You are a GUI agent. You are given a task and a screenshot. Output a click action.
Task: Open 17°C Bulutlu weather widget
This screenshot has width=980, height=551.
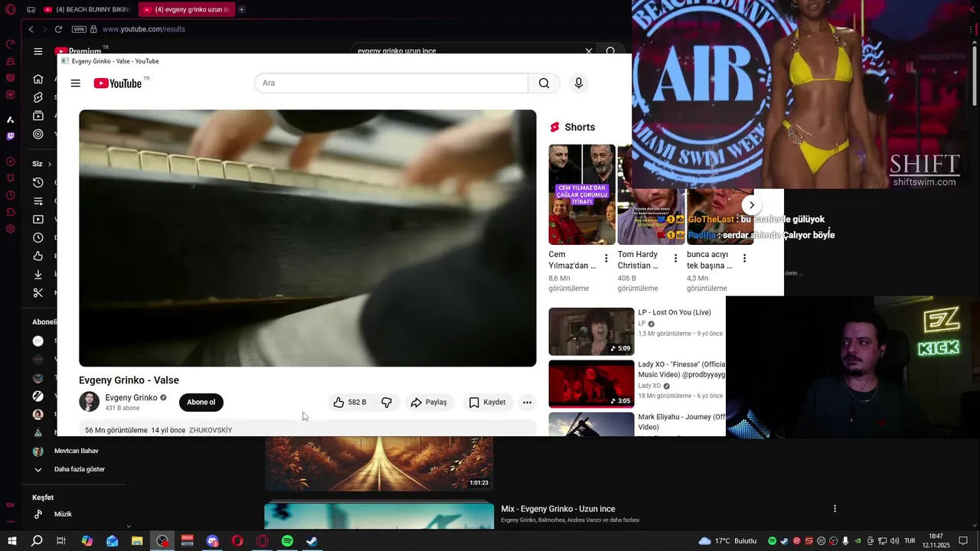727,541
